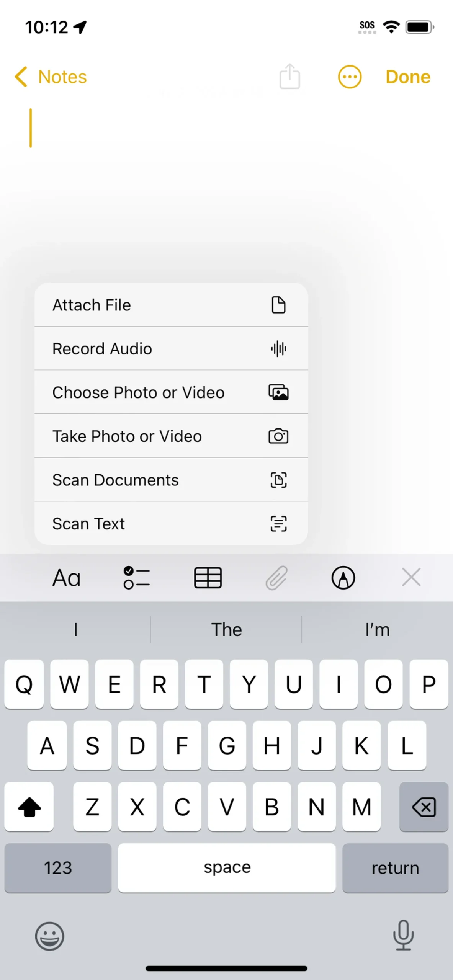Tap the paperclip attachment icon

pos(276,578)
